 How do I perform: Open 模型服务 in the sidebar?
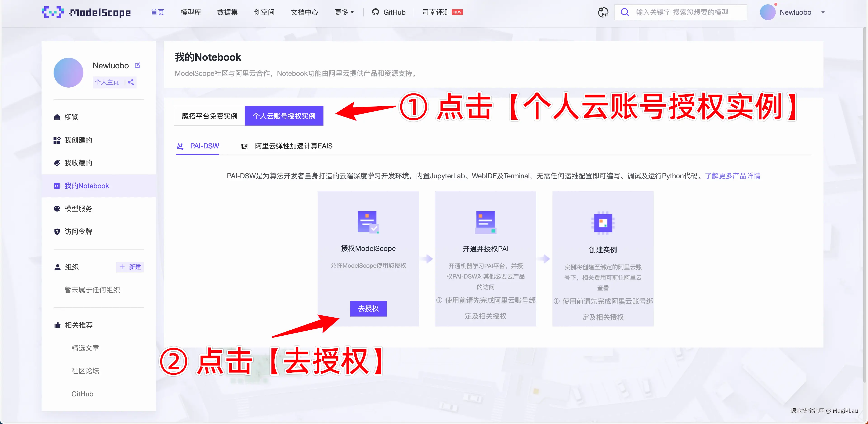coord(78,208)
